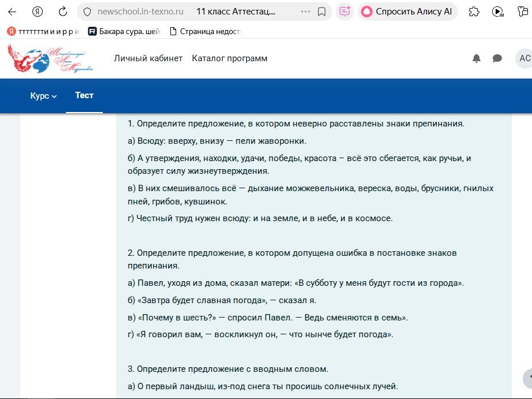Click the page title 11 класс Аттестац...

tap(236, 12)
